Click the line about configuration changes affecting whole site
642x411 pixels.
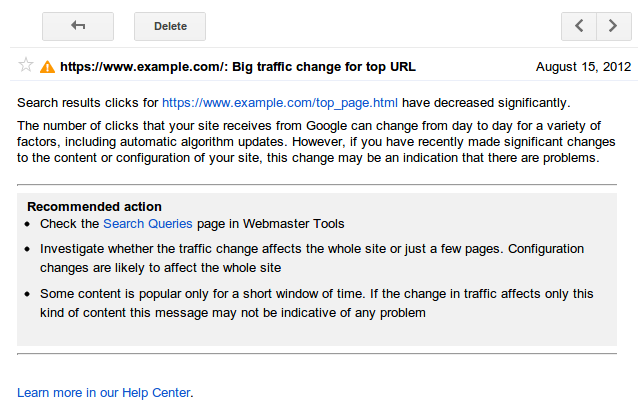(160, 268)
